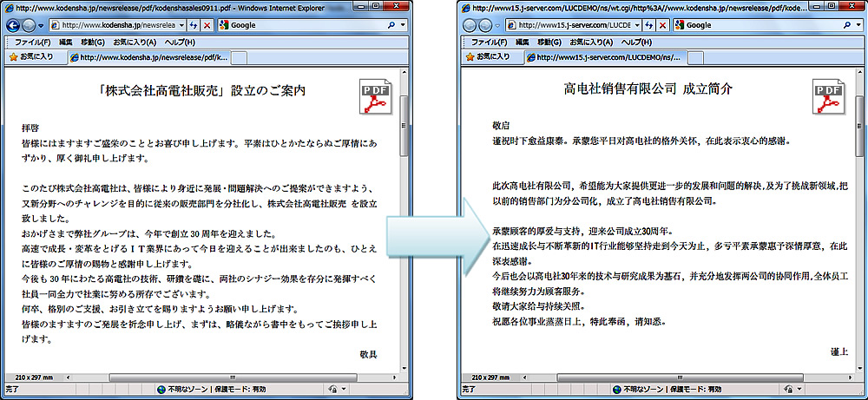The height and width of the screenshot is (400, 868).
Task: Go back in the j-server.com browser window
Action: 469,25
